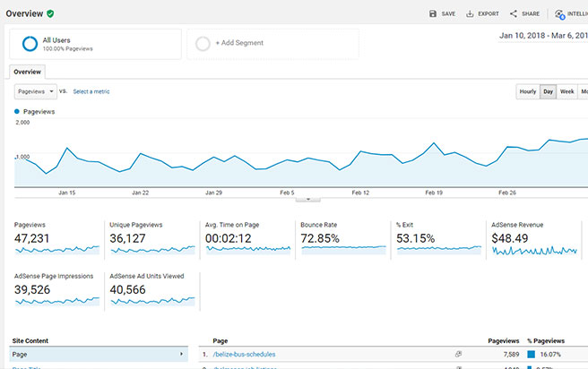Click the Jan 29 label on chart axis
The width and height of the screenshot is (588, 369).
coord(213,193)
